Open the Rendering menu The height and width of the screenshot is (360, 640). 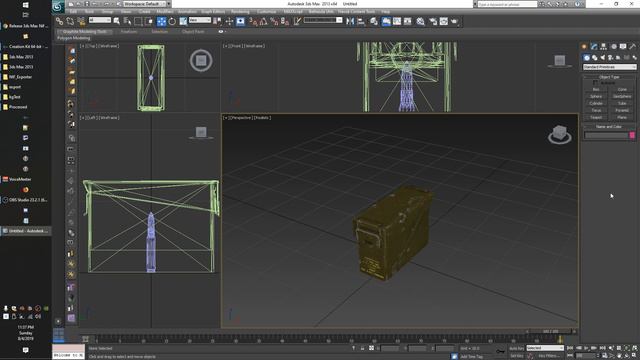tap(240, 12)
